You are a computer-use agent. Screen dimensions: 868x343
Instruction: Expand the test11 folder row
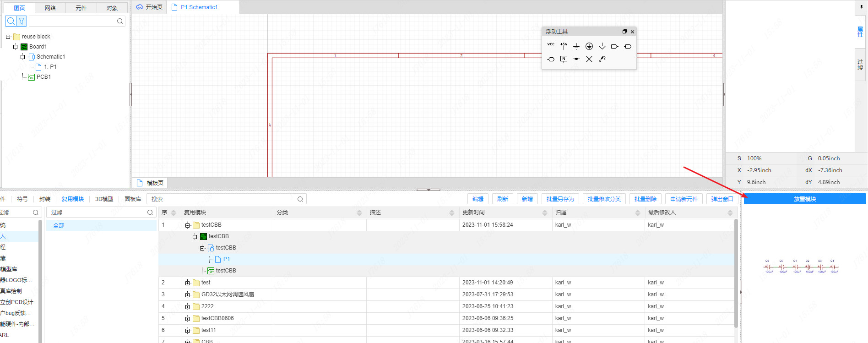click(187, 331)
